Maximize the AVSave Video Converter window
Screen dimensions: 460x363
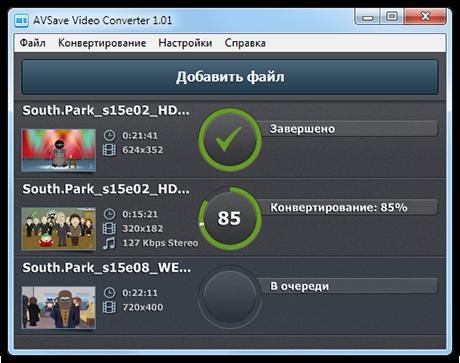(x=392, y=17)
